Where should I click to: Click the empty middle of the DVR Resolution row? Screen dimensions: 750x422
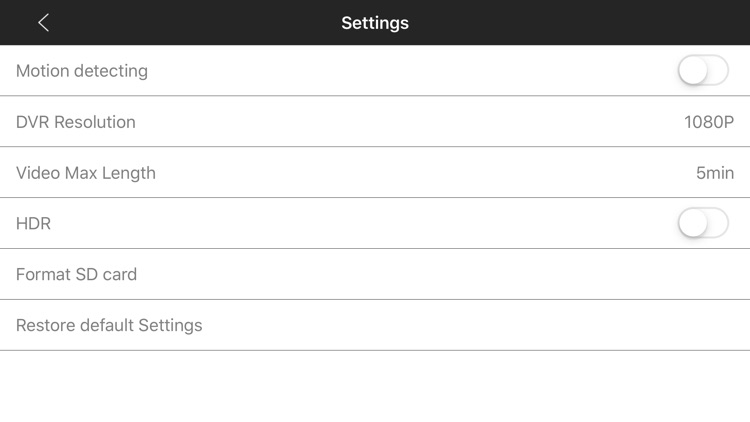[400, 122]
